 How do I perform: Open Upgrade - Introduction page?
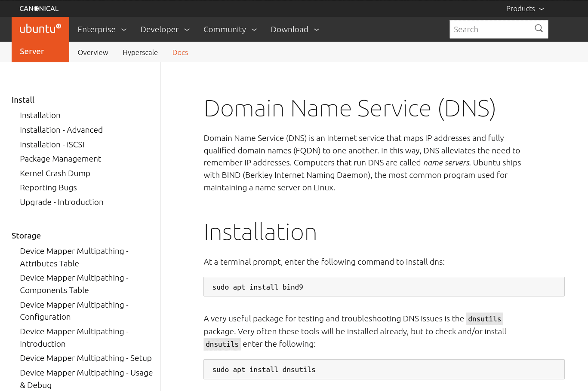click(x=62, y=202)
